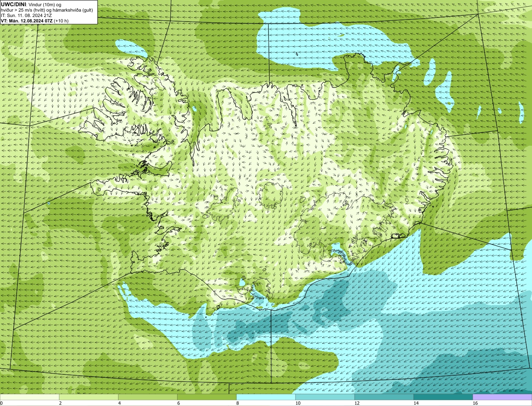Click the legend tick label "2"
This screenshot has width=532, height=406.
click(x=60, y=403)
